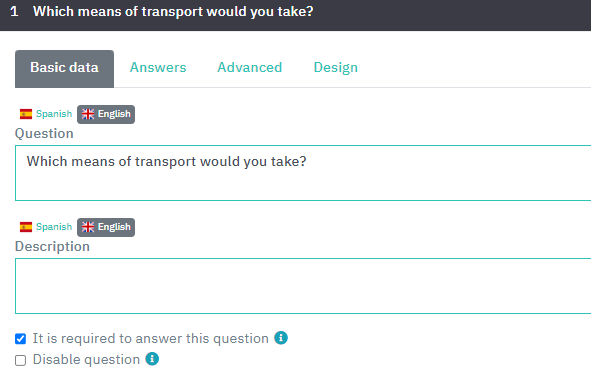Switch Description language to Spanish
The height and width of the screenshot is (385, 591).
pyautogui.click(x=46, y=227)
